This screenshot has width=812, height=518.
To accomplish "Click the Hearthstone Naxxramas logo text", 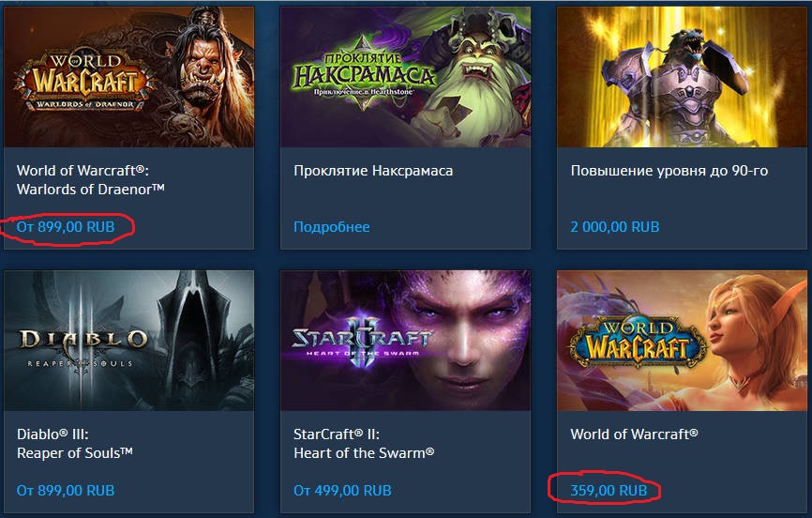I will (x=364, y=73).
